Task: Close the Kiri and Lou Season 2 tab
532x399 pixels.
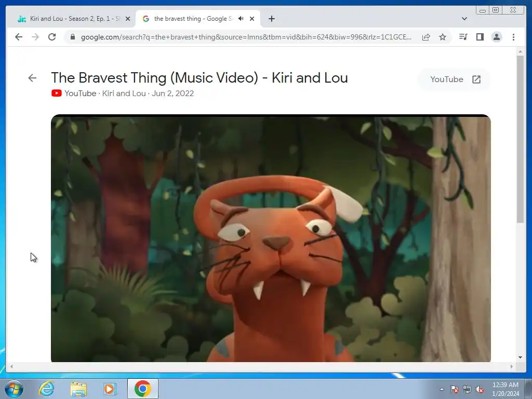Action: 128,19
